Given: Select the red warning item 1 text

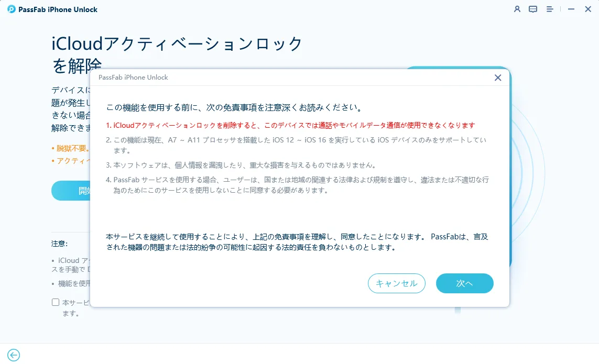Looking at the screenshot, I should (290, 125).
